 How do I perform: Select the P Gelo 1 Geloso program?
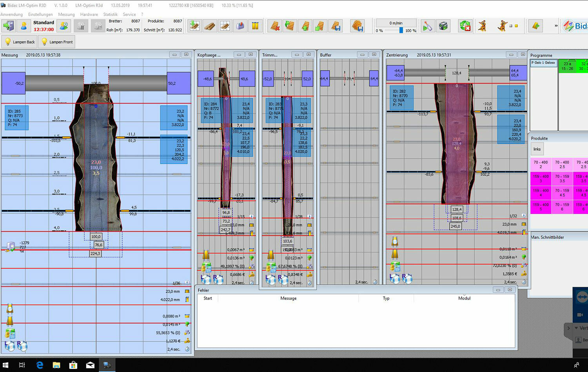543,63
